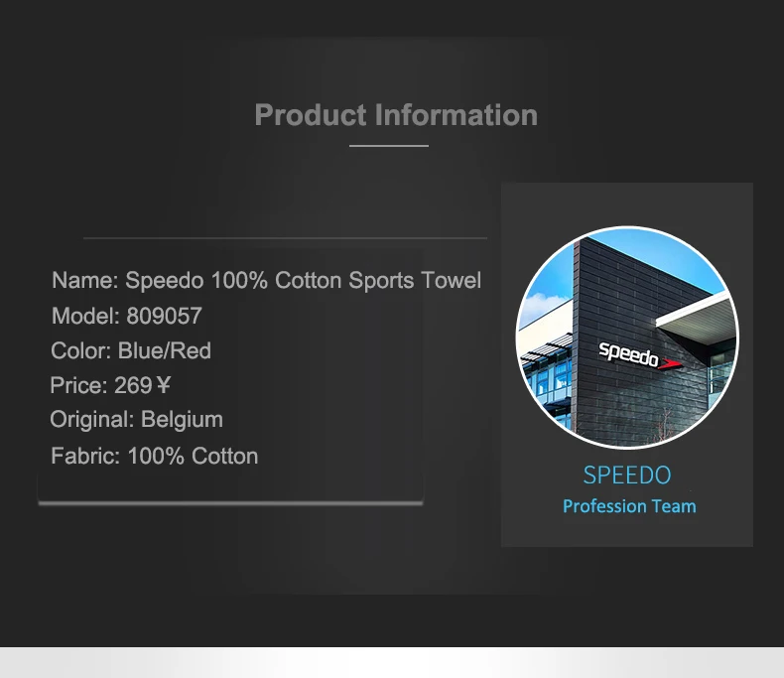
Task: Select the Name: Speedo 100% Cotton Sports Towel line
Action: coord(267,280)
